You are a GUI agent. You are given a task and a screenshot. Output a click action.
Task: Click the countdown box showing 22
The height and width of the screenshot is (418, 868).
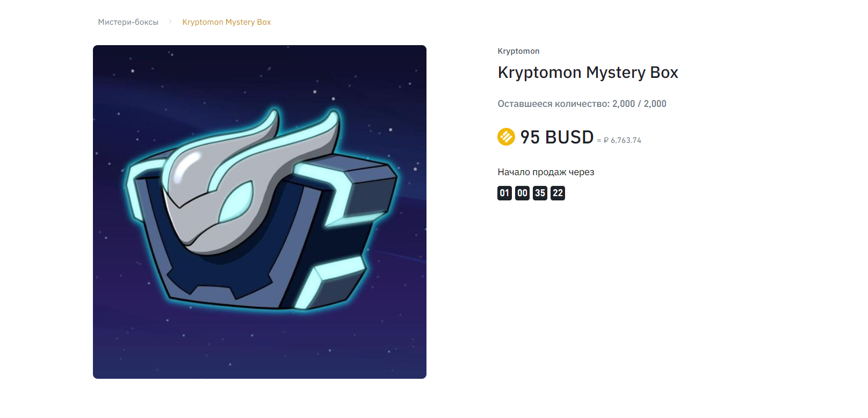click(x=558, y=193)
